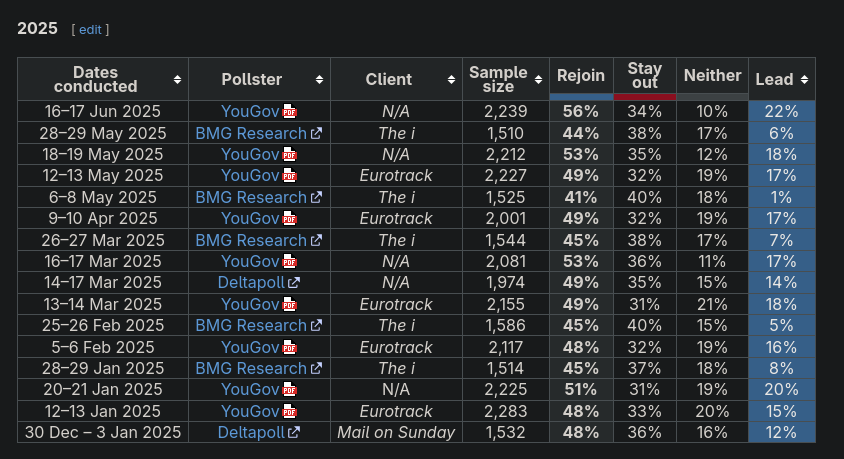The width and height of the screenshot is (844, 459).
Task: Click the blue Rejoin color bar
Action: pyautogui.click(x=581, y=97)
